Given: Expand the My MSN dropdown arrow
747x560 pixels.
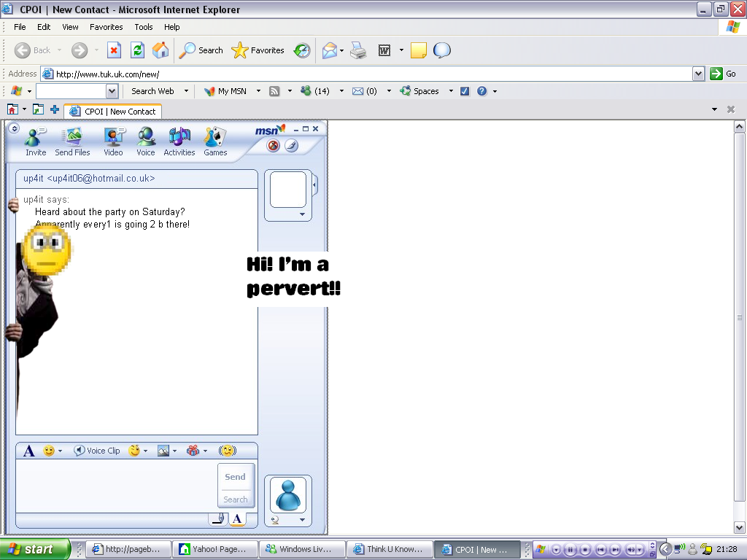Looking at the screenshot, I should [x=259, y=91].
